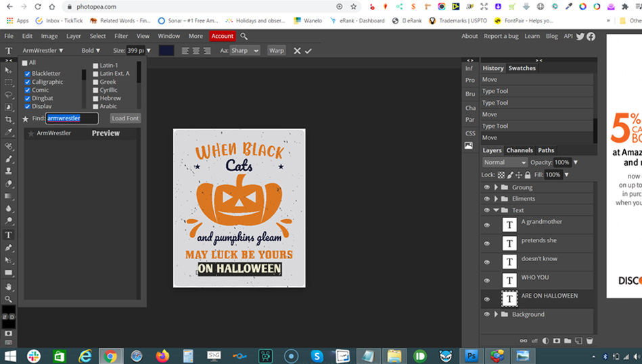Select the Move tool in toolbar

[x=9, y=70]
